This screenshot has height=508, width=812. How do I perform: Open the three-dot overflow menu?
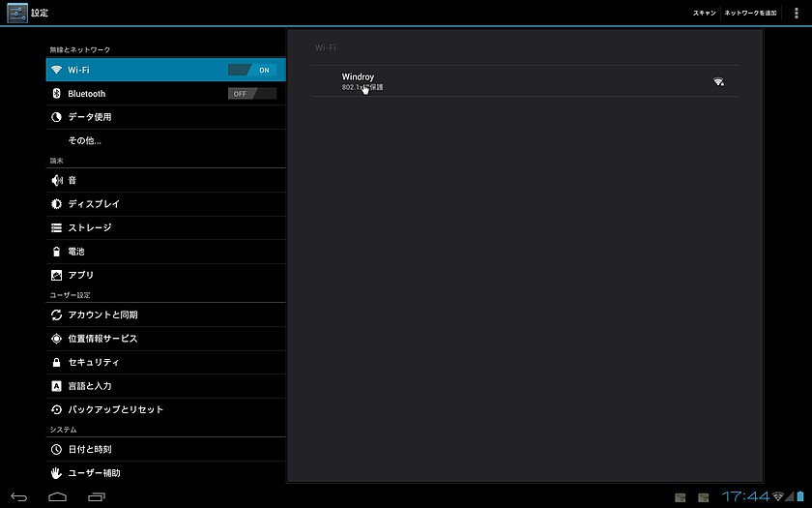coord(796,13)
